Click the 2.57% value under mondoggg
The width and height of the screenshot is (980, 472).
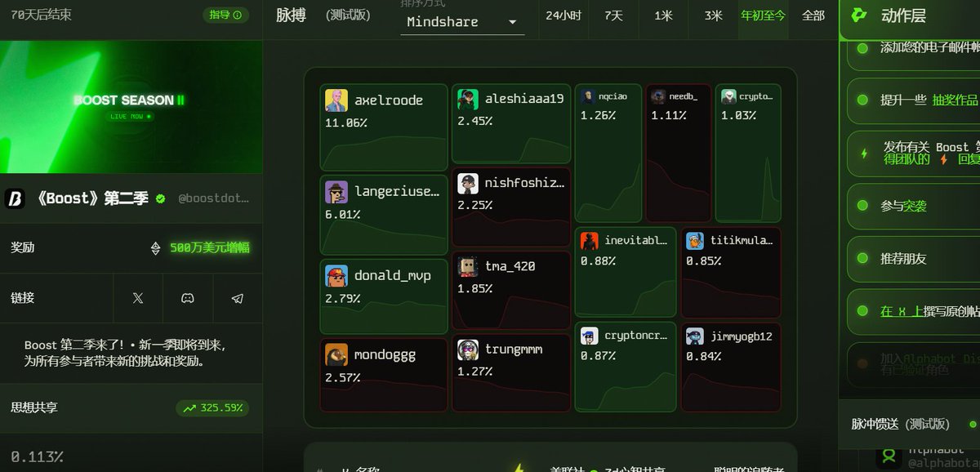coord(343,378)
